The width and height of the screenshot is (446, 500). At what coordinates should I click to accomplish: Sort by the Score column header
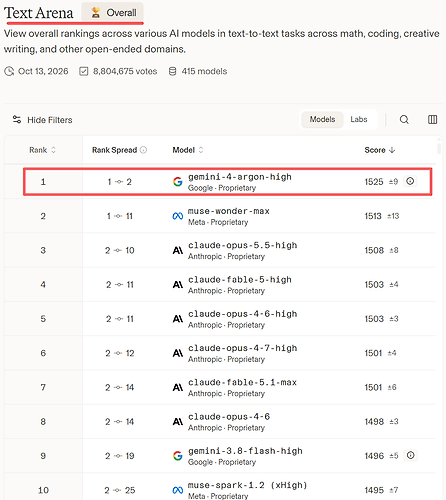(x=380, y=150)
